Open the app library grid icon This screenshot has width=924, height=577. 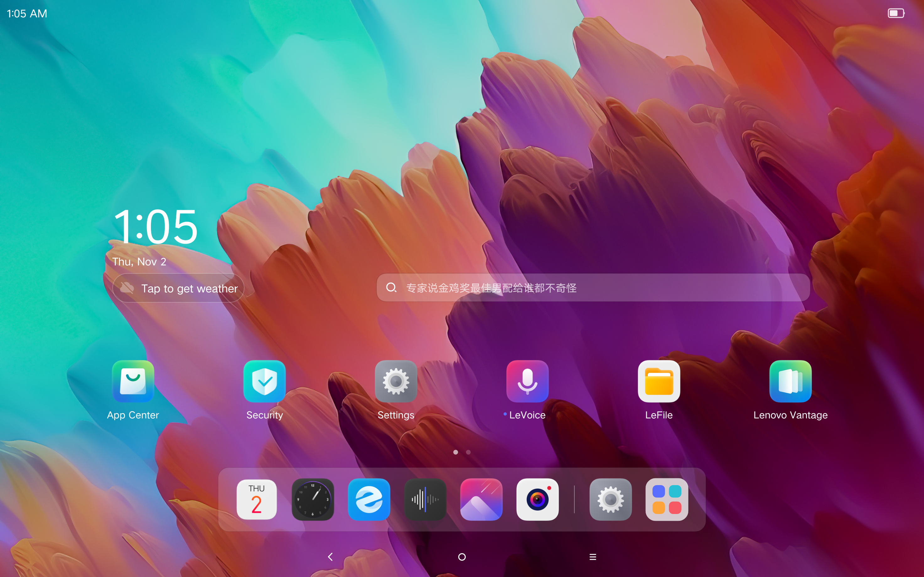tap(667, 499)
